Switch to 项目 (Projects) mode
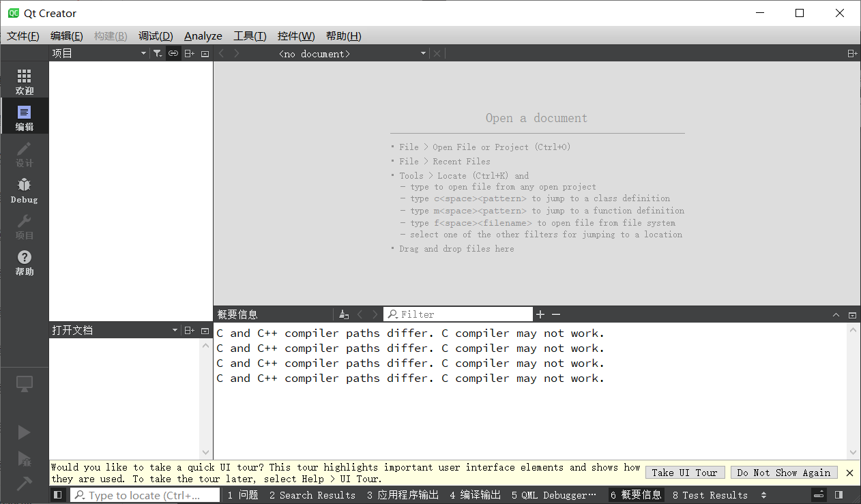 (25, 225)
